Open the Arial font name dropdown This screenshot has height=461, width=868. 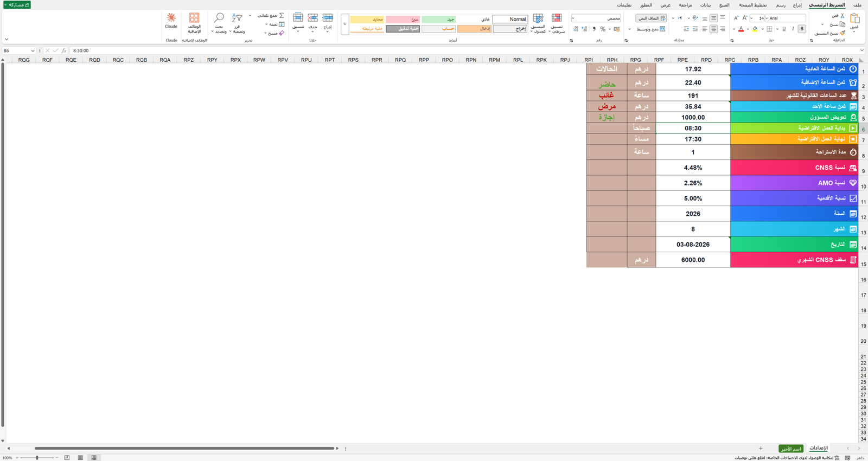(767, 18)
